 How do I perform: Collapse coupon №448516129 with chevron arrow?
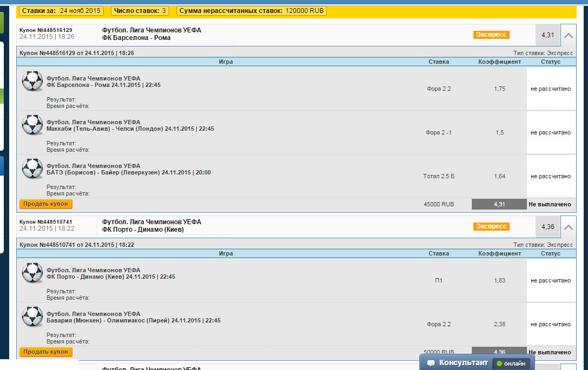(569, 36)
